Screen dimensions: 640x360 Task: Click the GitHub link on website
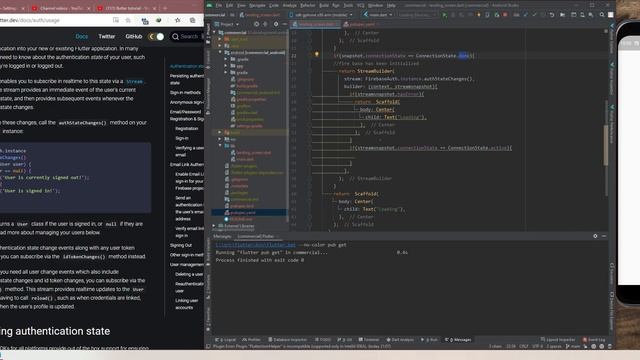click(133, 36)
